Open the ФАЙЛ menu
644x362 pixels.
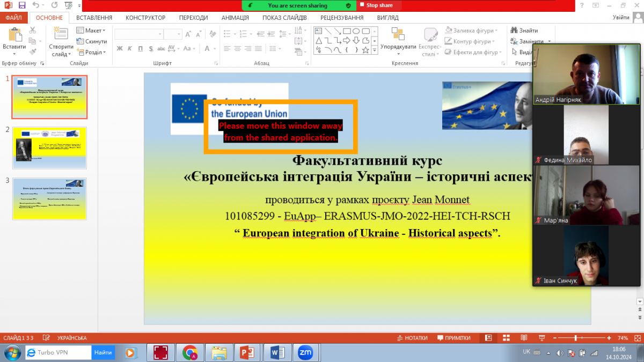(x=14, y=17)
